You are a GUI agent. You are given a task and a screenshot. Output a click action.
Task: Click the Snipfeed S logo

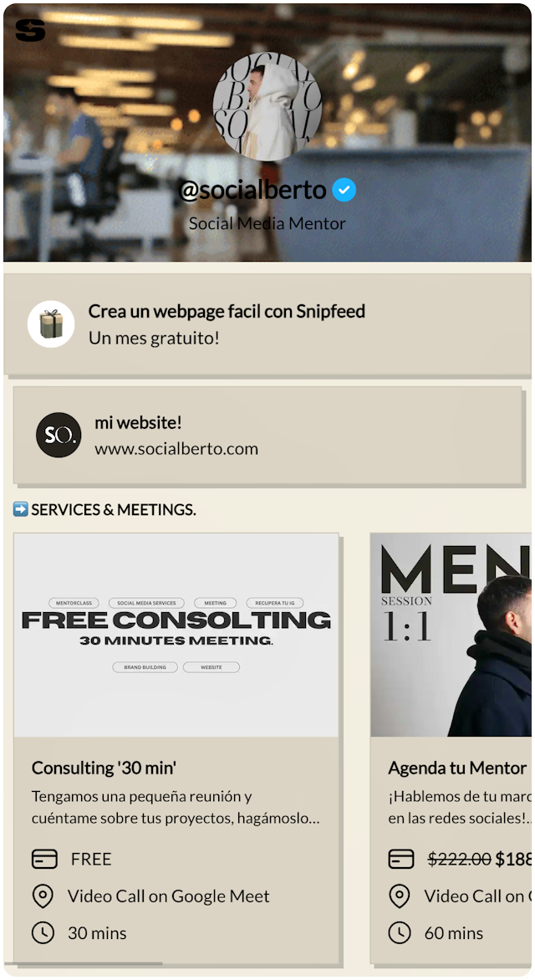coord(30,30)
